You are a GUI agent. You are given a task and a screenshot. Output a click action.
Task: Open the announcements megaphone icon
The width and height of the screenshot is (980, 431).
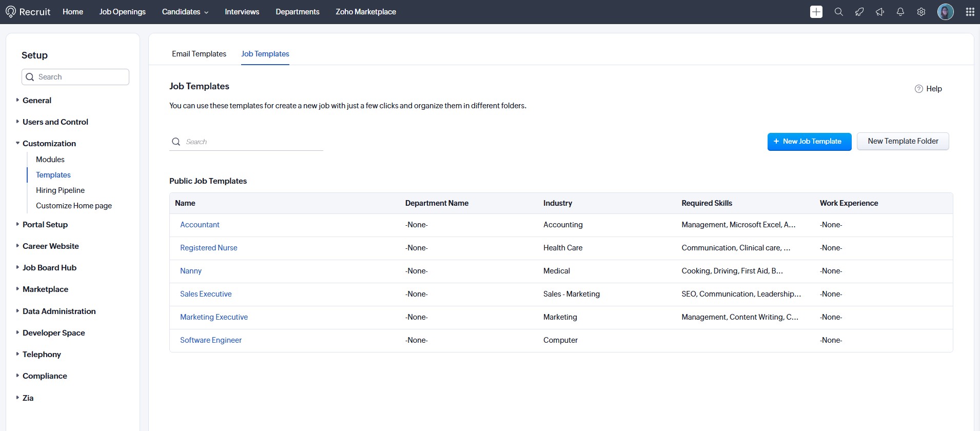tap(880, 12)
